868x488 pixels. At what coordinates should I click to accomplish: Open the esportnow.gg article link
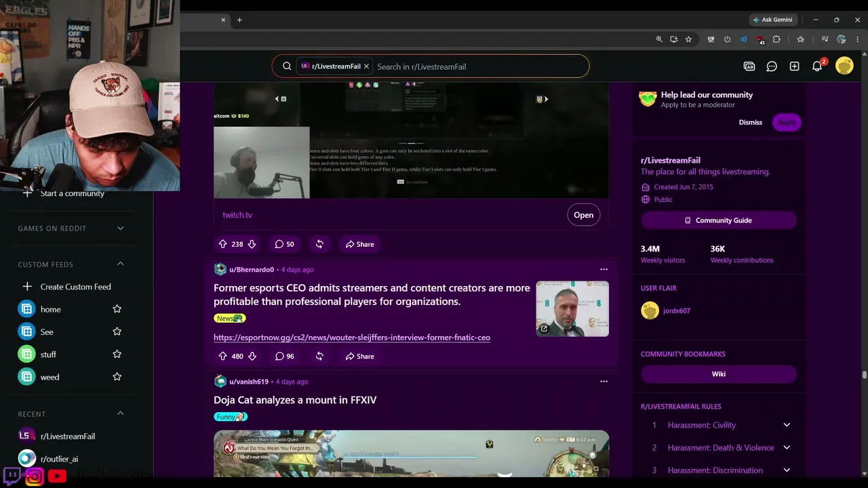pyautogui.click(x=352, y=337)
